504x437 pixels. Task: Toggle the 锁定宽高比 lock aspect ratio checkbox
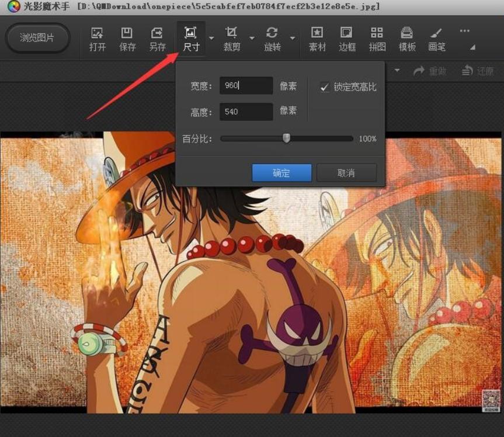pyautogui.click(x=325, y=87)
